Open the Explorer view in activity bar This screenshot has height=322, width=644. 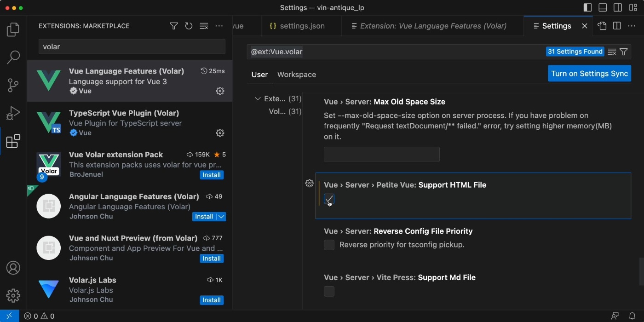[x=13, y=30]
